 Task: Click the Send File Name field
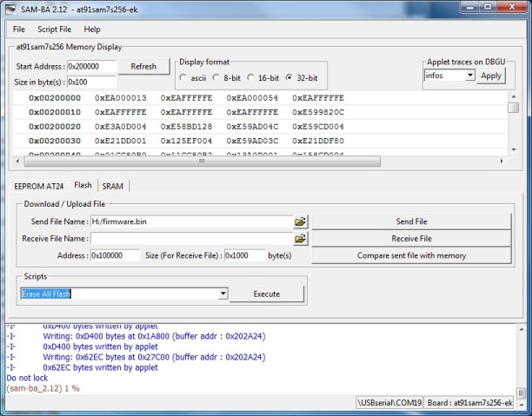(x=191, y=221)
